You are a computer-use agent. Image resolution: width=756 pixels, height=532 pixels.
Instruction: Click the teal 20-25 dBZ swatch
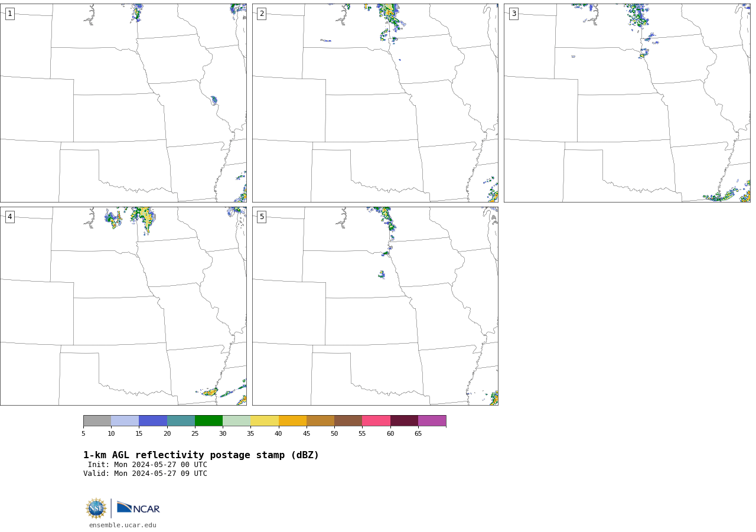(x=181, y=421)
